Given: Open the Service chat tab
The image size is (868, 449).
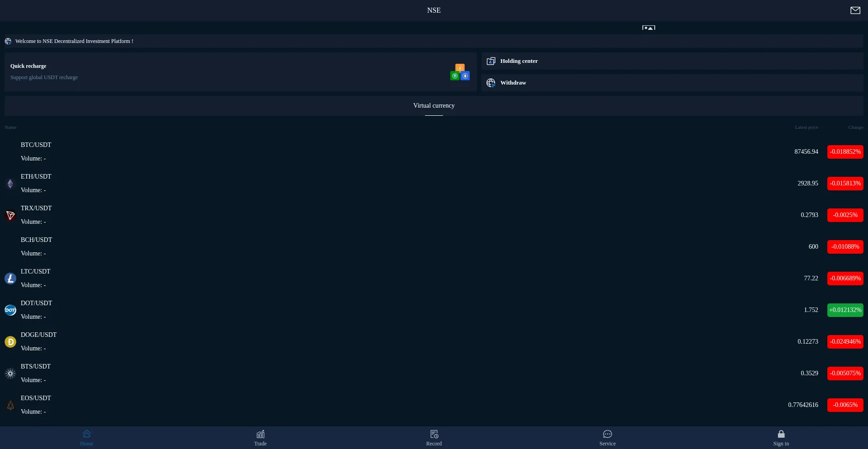Looking at the screenshot, I should tap(608, 438).
